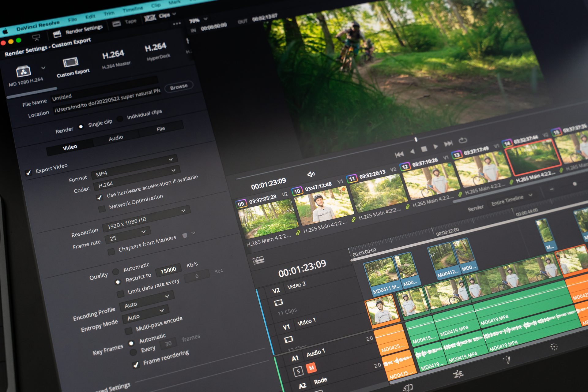This screenshot has height=392, width=588.
Task: Expand the MD 1080 H.264 preset chevron
Action: pos(43,68)
